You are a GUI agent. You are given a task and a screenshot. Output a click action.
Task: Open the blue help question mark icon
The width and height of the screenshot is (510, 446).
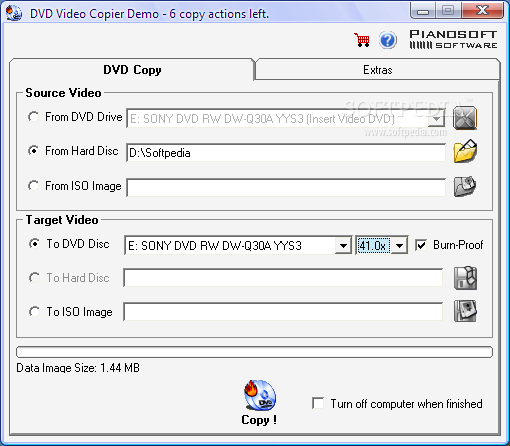point(388,40)
